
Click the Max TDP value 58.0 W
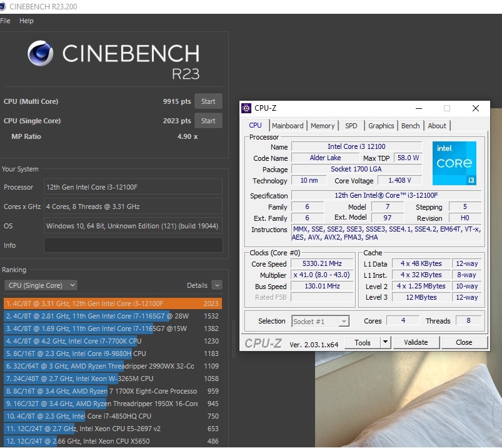coord(408,158)
